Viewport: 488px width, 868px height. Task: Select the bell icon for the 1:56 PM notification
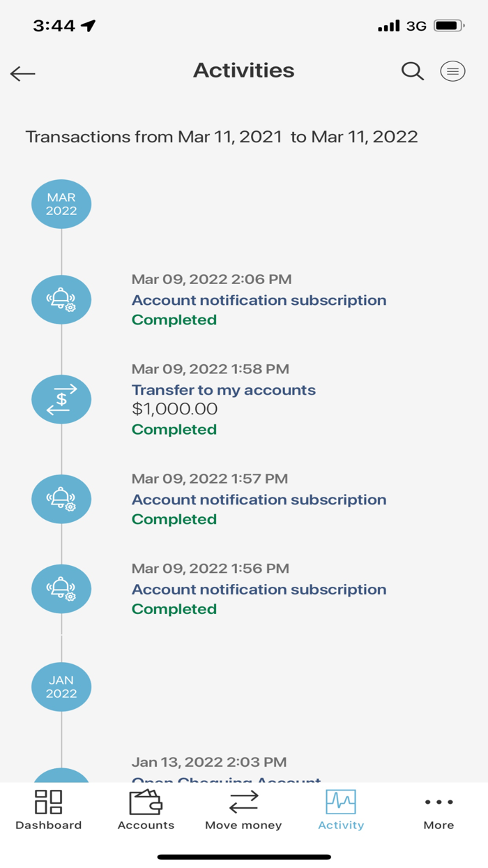click(61, 588)
